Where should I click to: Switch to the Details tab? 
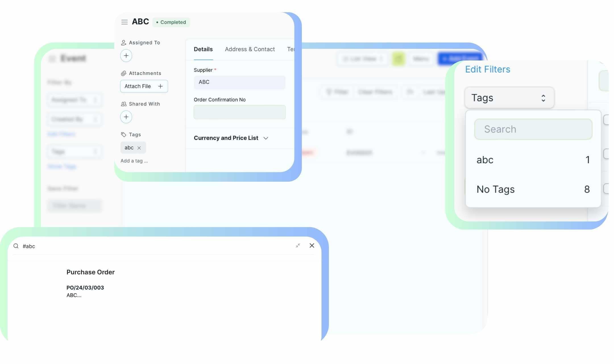(203, 49)
